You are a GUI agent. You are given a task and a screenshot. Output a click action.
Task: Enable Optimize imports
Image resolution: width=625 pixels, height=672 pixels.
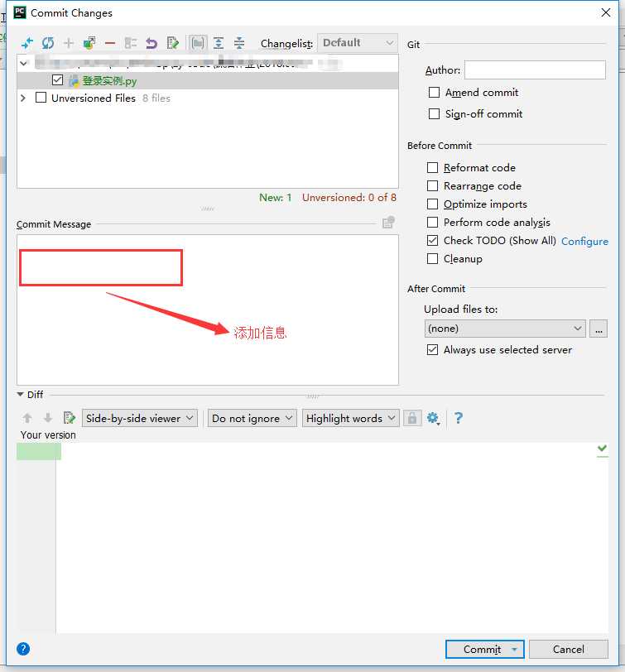pyautogui.click(x=432, y=204)
